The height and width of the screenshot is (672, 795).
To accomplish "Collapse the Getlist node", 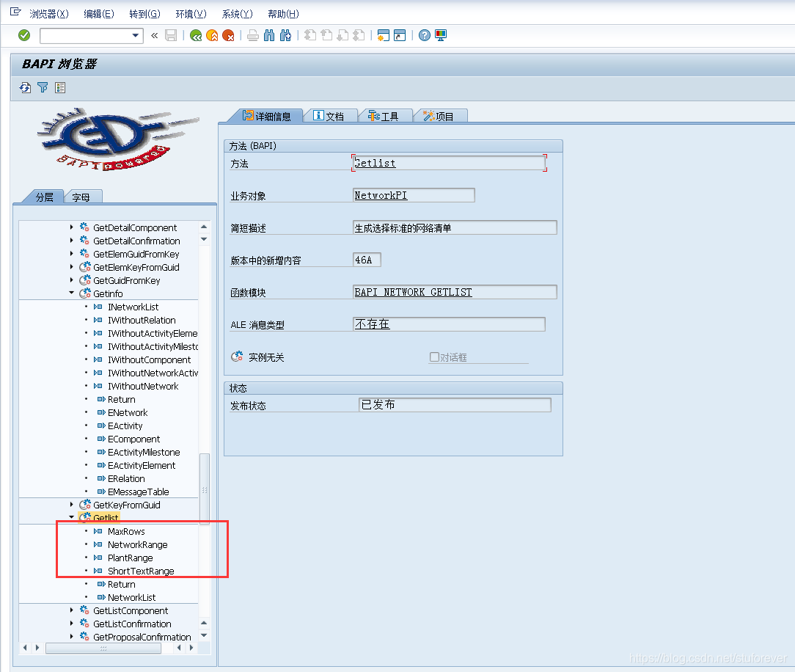I will pos(71,517).
